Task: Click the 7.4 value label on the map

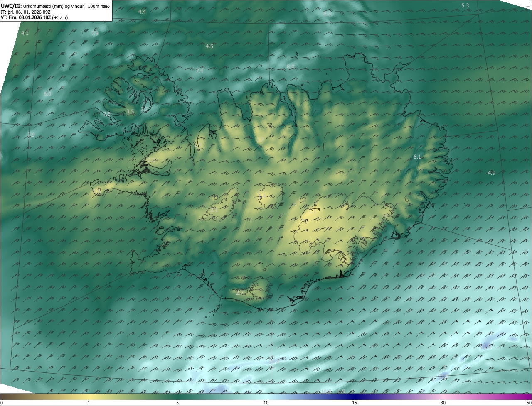Action: coord(199,71)
